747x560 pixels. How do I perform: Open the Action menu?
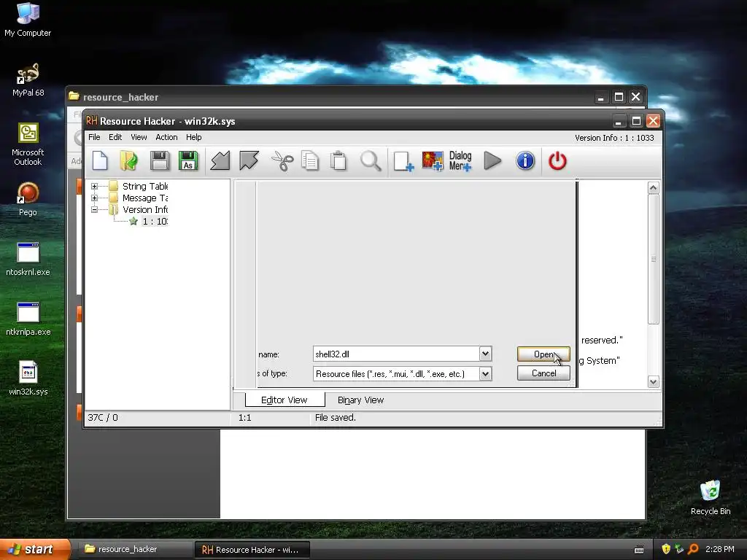point(166,137)
